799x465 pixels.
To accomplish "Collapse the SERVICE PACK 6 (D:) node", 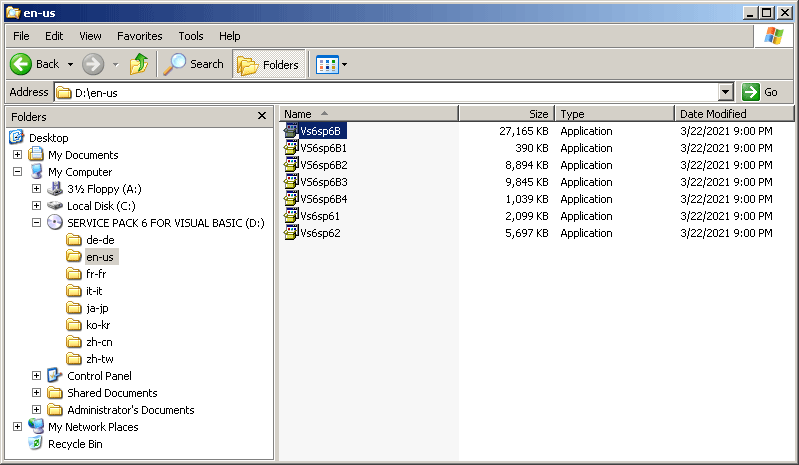I will [x=36, y=223].
